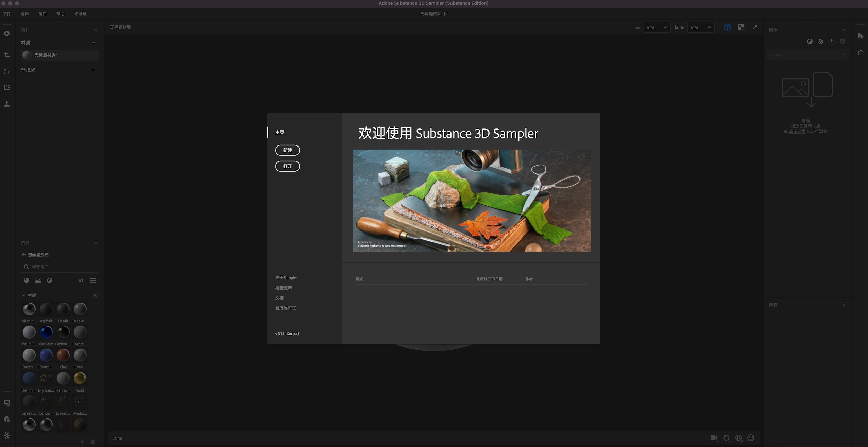Open the network graph icon at bottom left
The image size is (868, 447).
[x=7, y=435]
